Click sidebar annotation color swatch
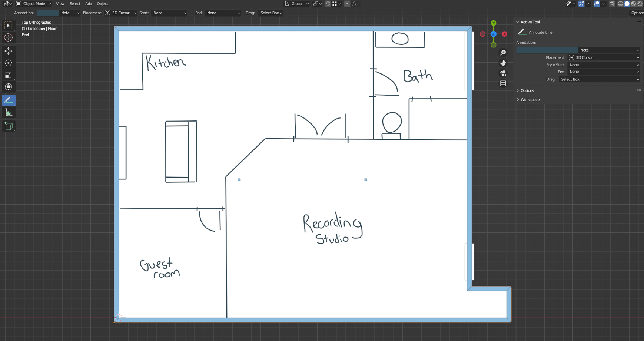The height and width of the screenshot is (341, 644). click(x=547, y=50)
